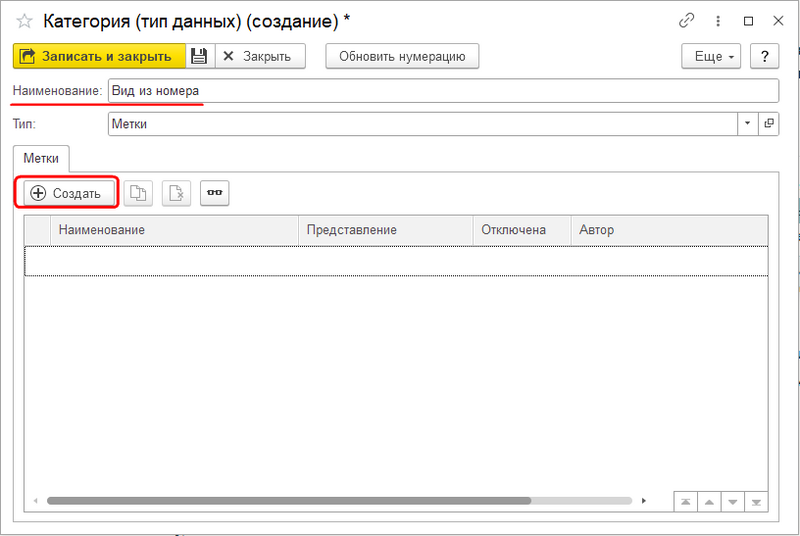Maximize the category window
The width and height of the screenshot is (800, 536).
click(748, 21)
